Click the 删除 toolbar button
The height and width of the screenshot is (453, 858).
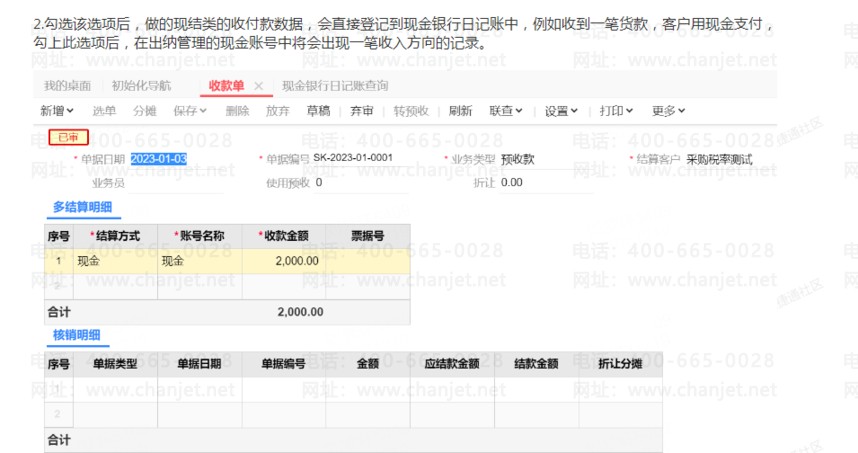(x=237, y=111)
